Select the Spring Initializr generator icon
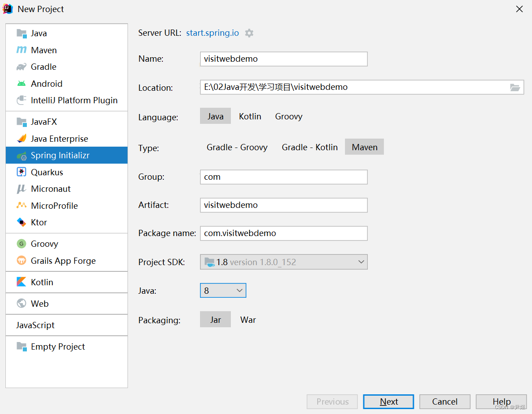Image resolution: width=532 pixels, height=414 pixels. 22,155
